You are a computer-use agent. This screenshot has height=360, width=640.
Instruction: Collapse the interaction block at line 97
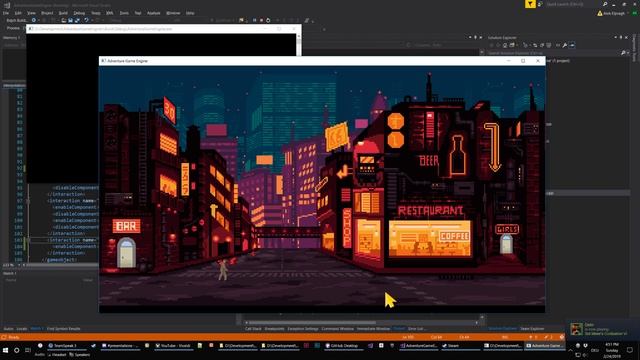pos(28,201)
